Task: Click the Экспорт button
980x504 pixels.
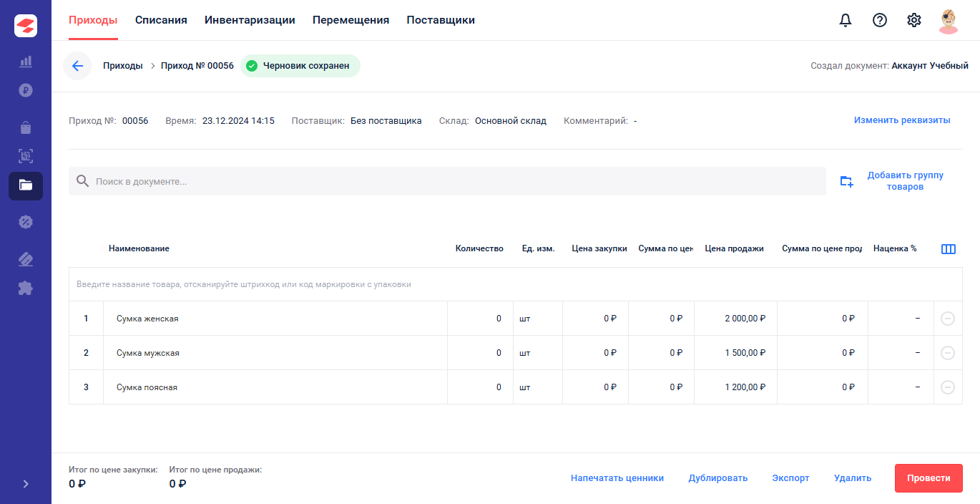Action: (x=790, y=478)
